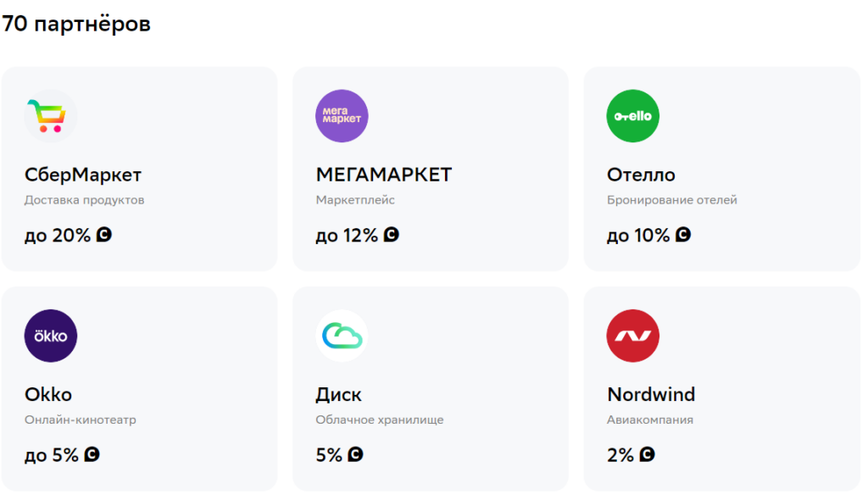Screen dimensions: 868x495
Task: Click the green Отелло logo
Action: (x=633, y=116)
